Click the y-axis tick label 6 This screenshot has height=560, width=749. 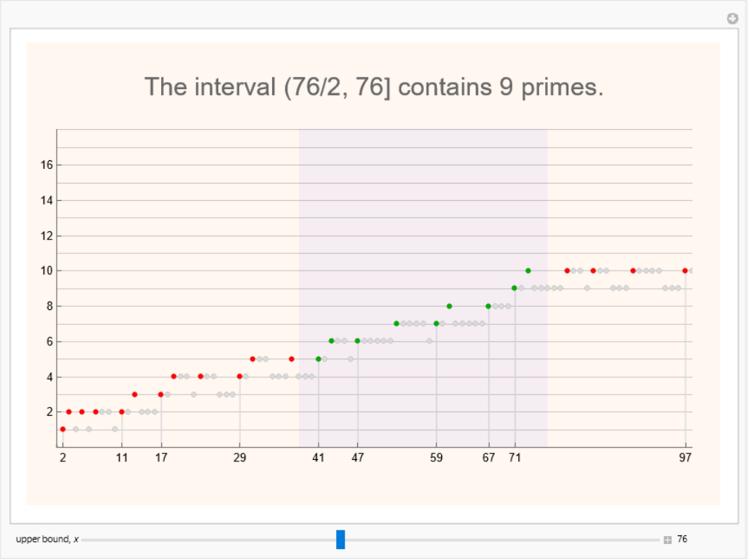(49, 342)
